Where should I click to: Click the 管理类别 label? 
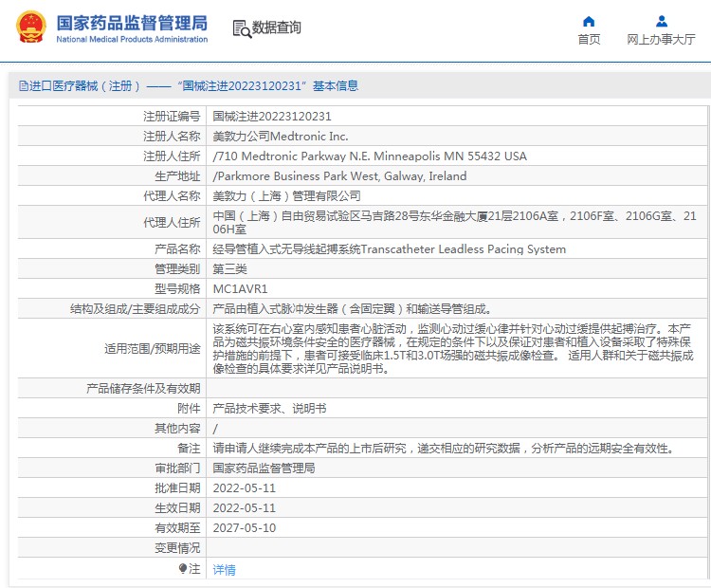pos(177,269)
